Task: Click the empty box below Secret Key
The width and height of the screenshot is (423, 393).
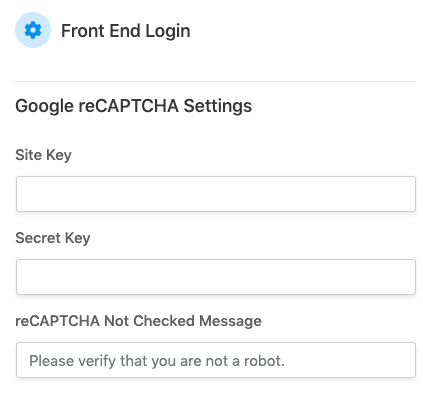Action: pos(216,277)
